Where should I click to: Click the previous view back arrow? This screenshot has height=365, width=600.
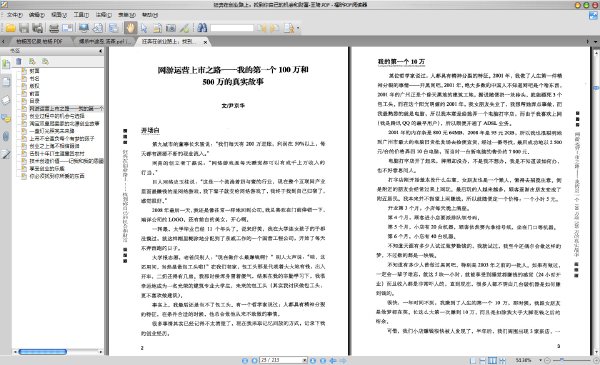point(333,360)
